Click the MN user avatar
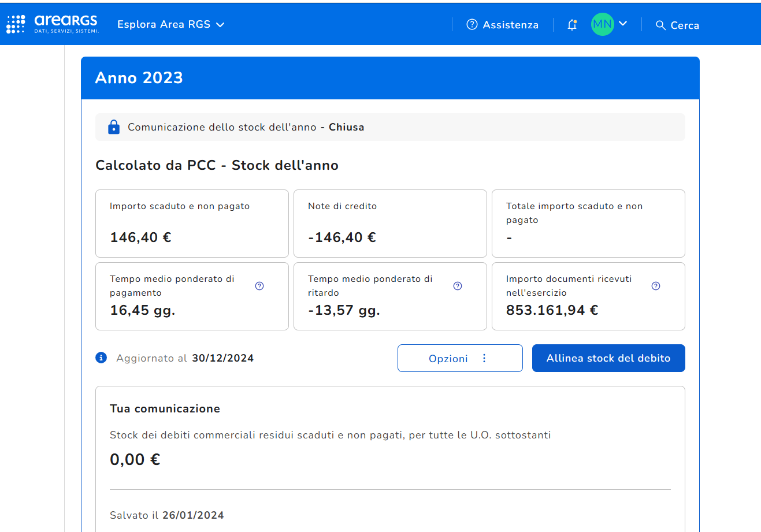Image resolution: width=761 pixels, height=532 pixels. (602, 24)
